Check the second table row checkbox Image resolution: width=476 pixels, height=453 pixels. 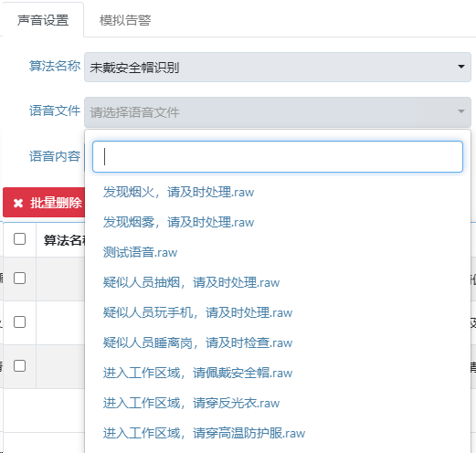19,321
